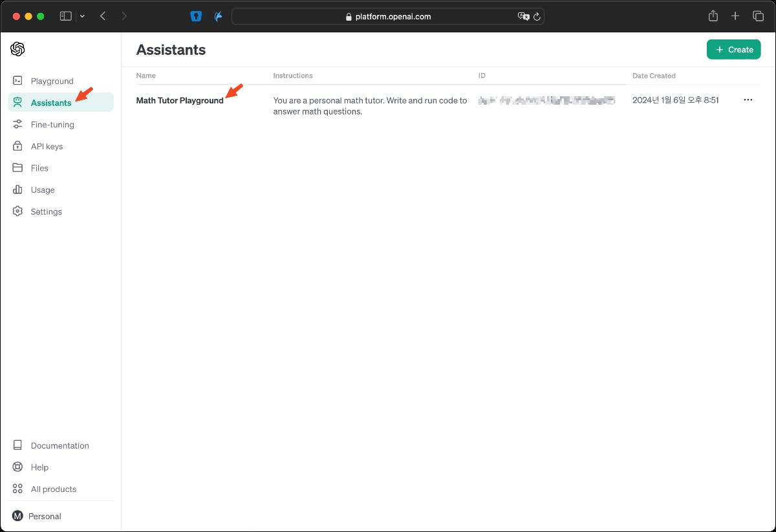Toggle the Safari sidebar panel icon
This screenshot has width=776, height=532.
[x=65, y=16]
